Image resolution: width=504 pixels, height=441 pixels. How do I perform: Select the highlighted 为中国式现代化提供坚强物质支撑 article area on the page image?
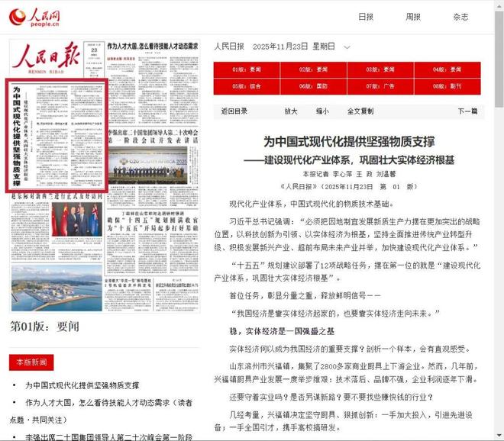pos(57,136)
